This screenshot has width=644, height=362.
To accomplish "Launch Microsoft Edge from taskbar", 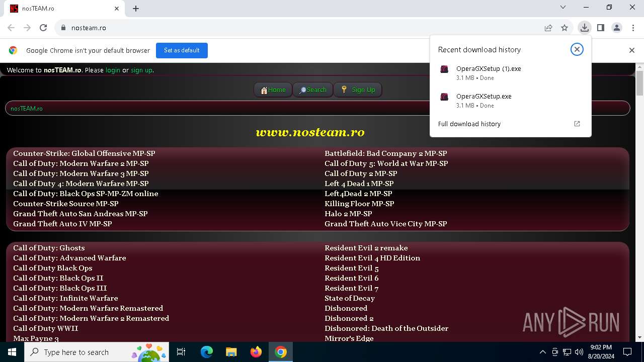I will (x=207, y=352).
